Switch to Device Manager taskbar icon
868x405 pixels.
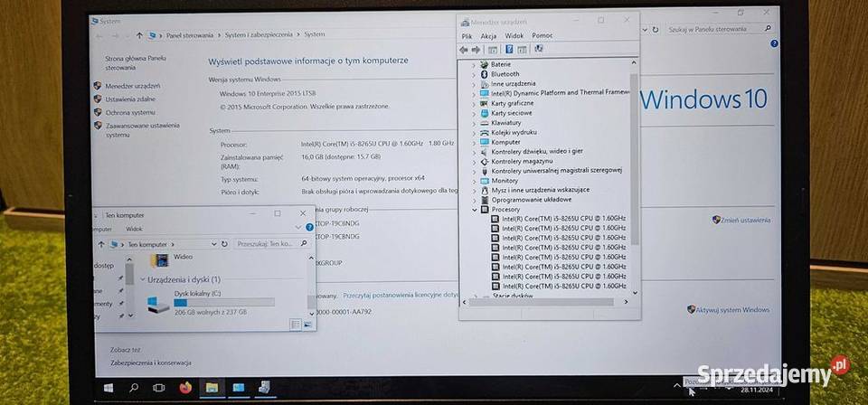pyautogui.click(x=264, y=387)
